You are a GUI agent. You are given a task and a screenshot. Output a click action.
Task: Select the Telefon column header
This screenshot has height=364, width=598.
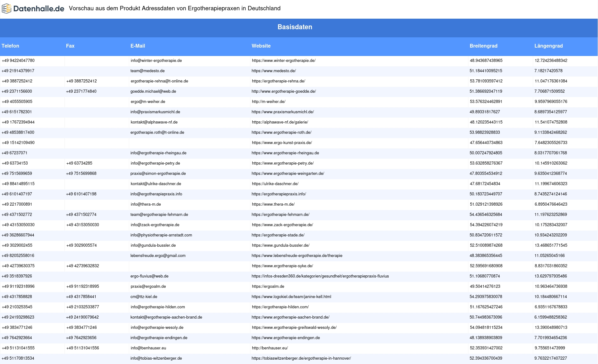tap(10, 46)
